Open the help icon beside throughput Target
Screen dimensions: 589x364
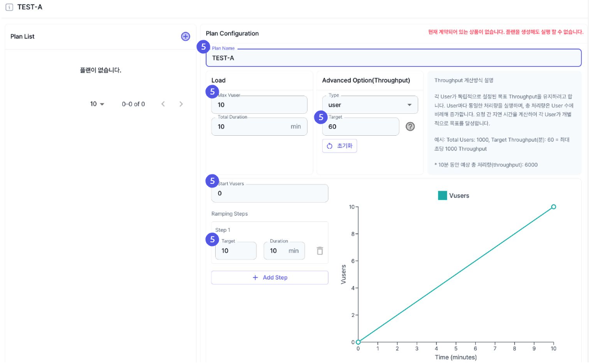[x=410, y=126]
